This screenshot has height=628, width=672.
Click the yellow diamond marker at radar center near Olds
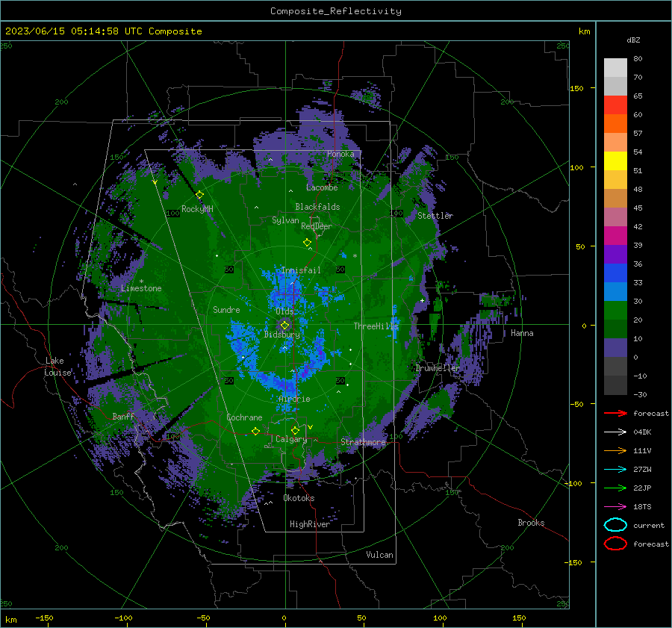284,326
